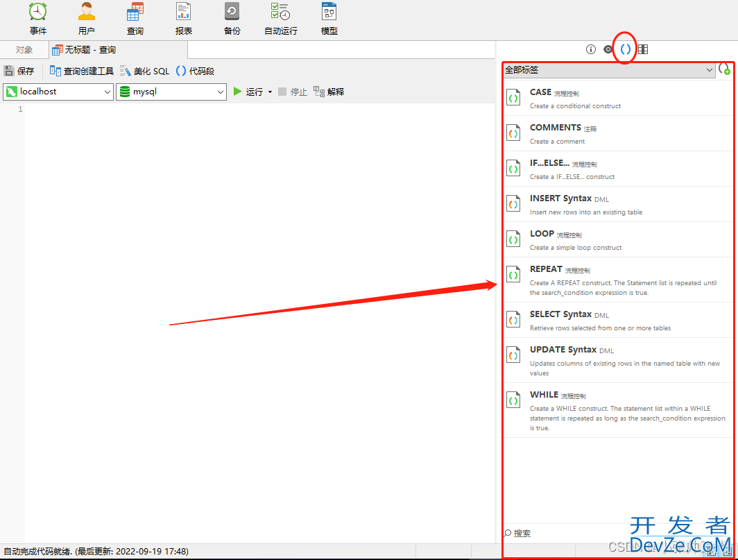Select the WHILE snippet

coord(618,410)
